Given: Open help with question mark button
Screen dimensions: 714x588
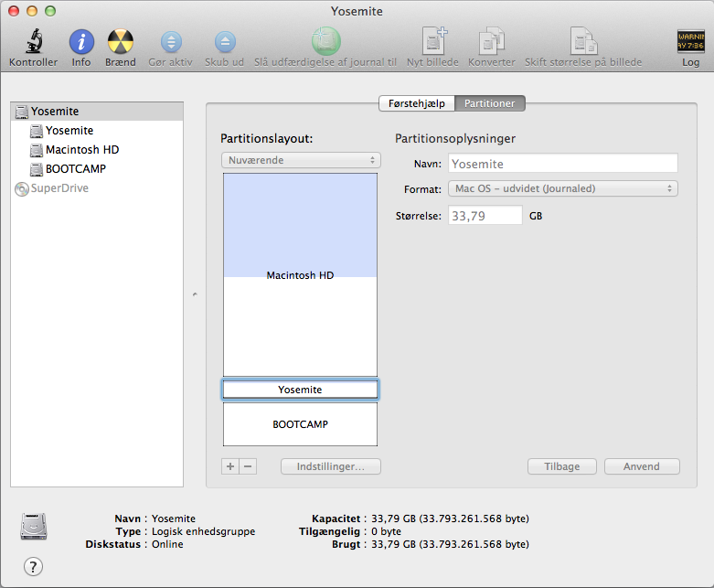Looking at the screenshot, I should point(33,567).
